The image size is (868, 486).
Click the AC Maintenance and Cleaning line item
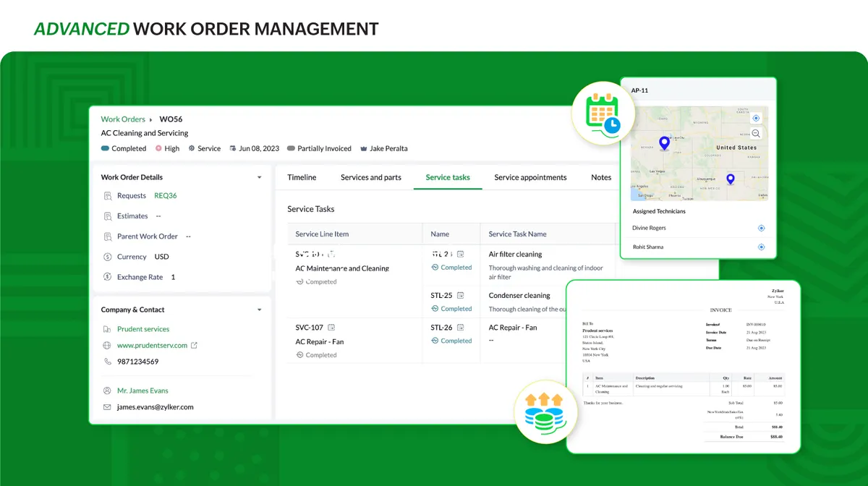pos(342,268)
